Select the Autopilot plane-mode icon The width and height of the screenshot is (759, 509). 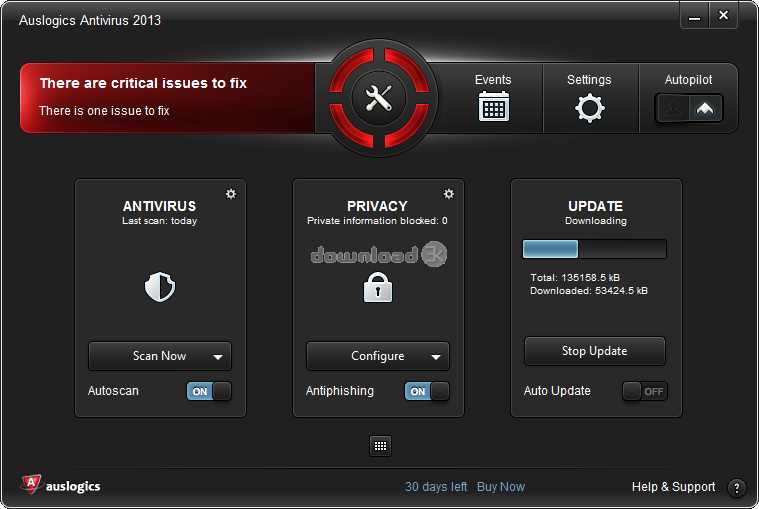click(705, 108)
